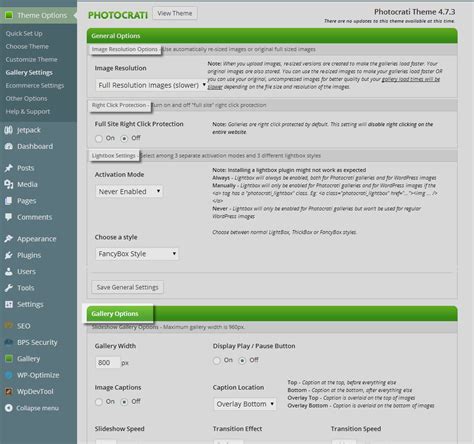Click the Appearance paintbrush icon
474x444 pixels.
[9, 239]
